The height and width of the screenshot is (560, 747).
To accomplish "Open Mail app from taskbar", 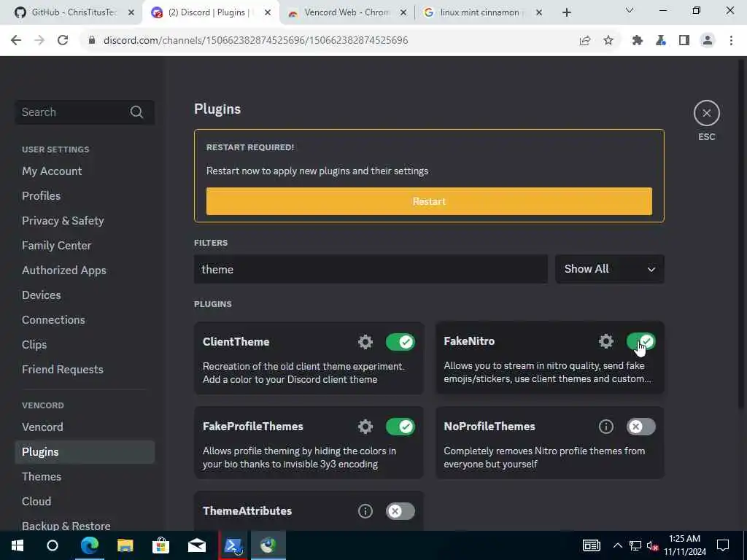I will [197, 545].
